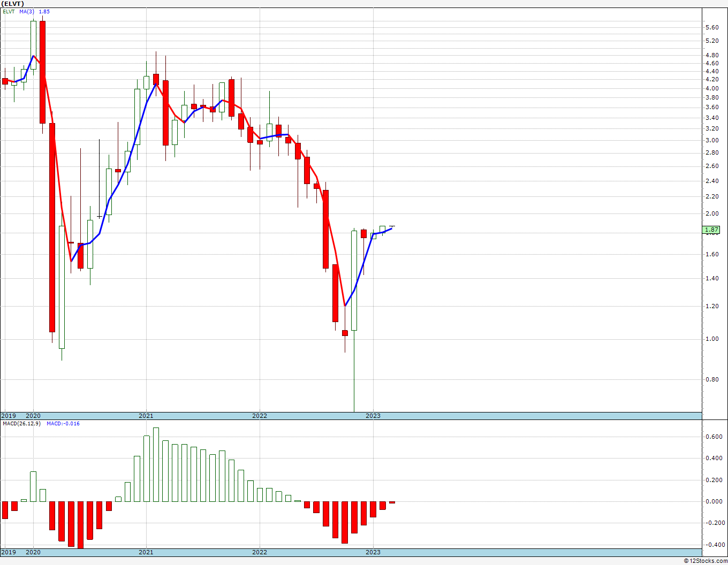The image size is (728, 565).
Task: Select the green ELVT legend label
Action: tap(9, 11)
